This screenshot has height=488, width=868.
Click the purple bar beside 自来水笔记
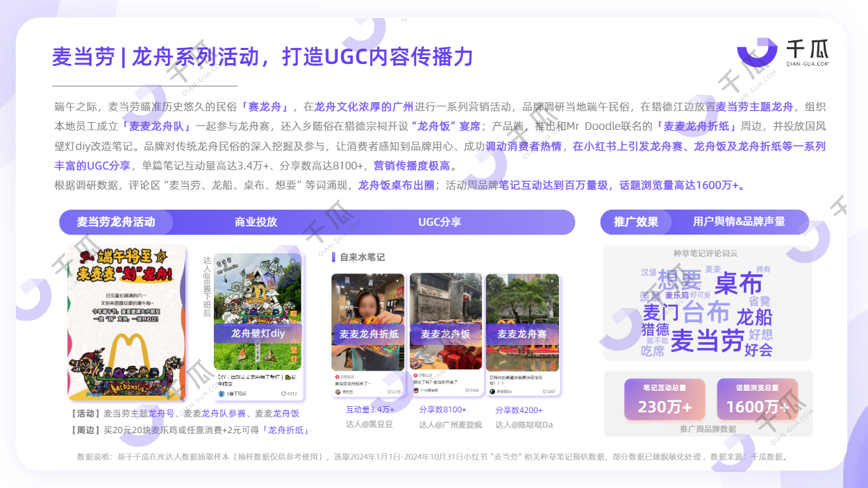(x=333, y=257)
